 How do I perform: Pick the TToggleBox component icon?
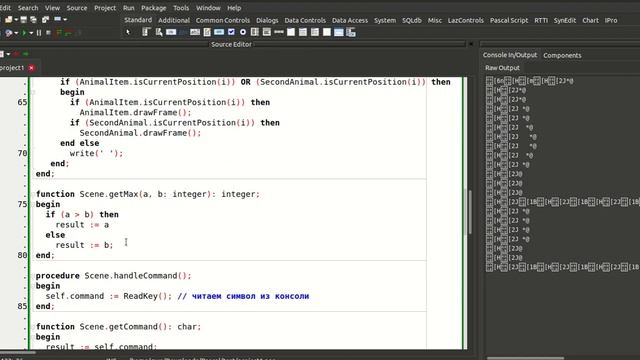point(219,32)
